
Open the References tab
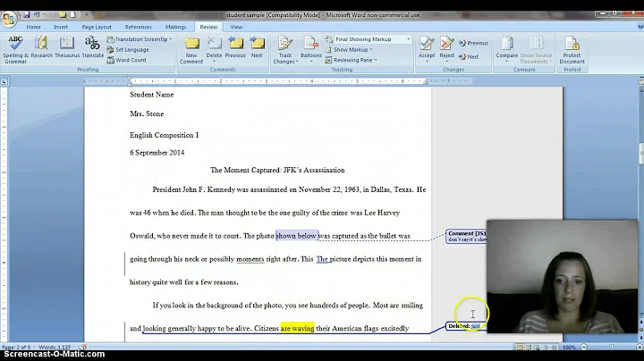tap(139, 27)
